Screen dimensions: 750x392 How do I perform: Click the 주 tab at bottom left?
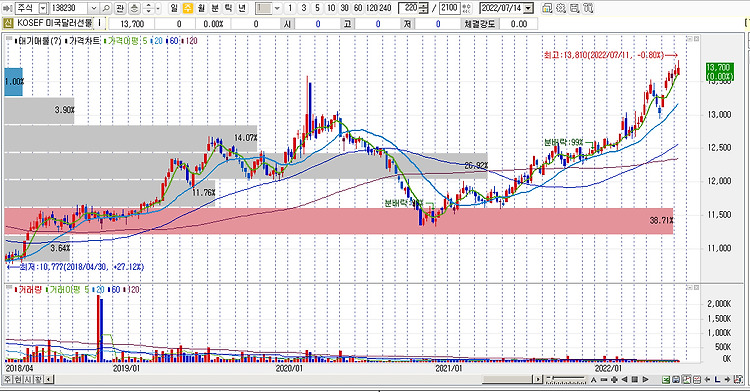point(7,380)
